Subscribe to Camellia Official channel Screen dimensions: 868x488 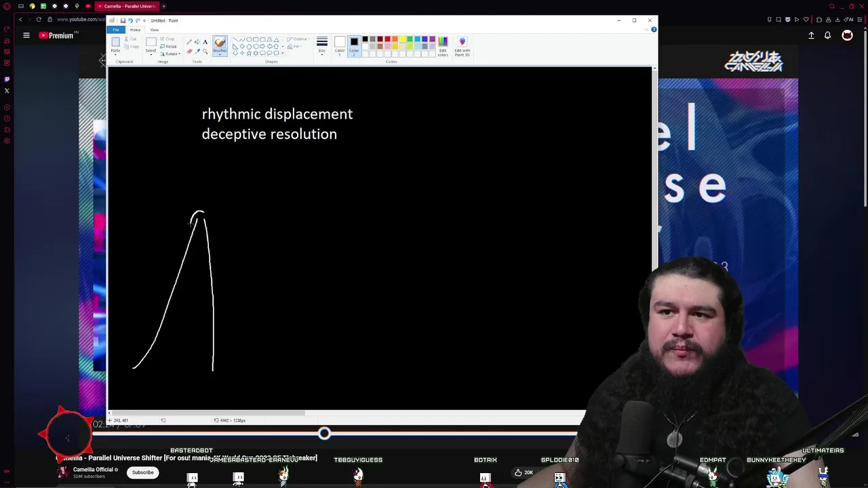coord(142,472)
